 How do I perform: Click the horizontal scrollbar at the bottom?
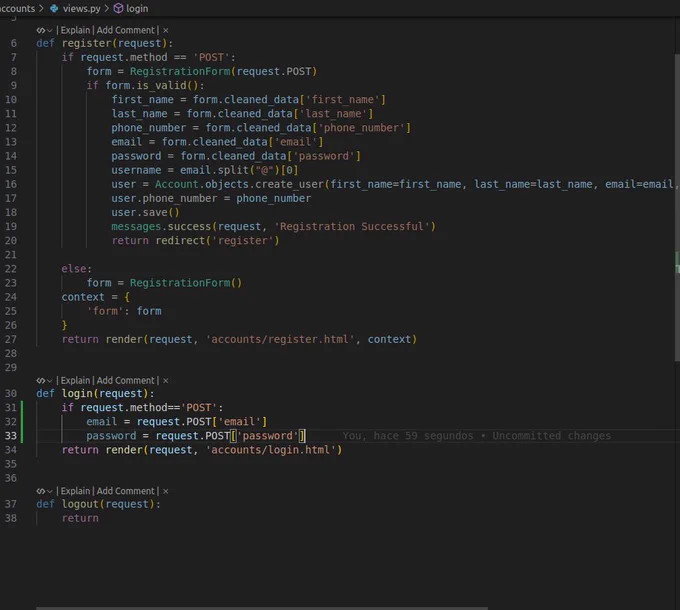click(x=262, y=608)
